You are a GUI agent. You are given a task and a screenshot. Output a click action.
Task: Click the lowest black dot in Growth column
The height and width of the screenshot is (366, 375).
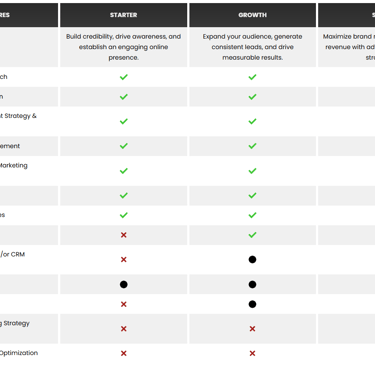(252, 304)
